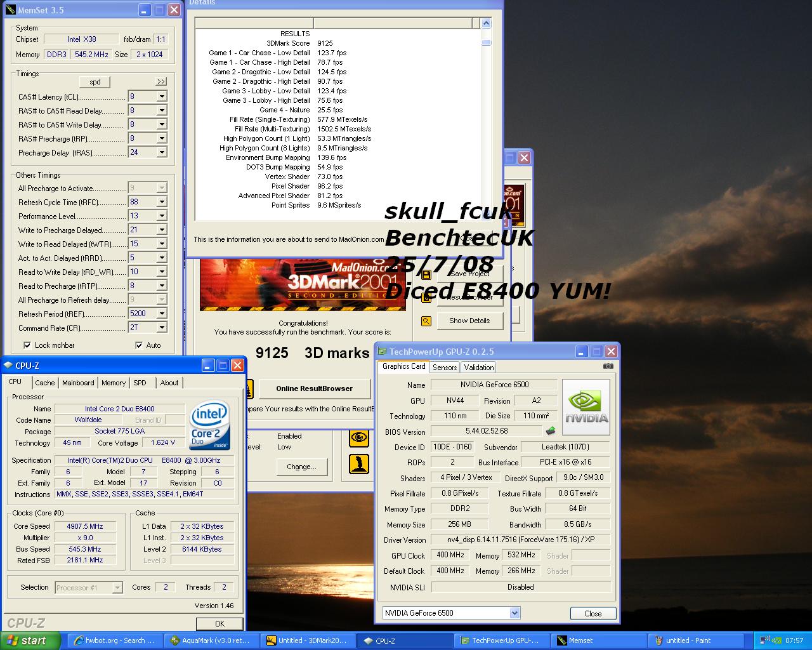812x650 pixels.
Task: Open the Command Rate (CR) dropdown
Action: 162,328
